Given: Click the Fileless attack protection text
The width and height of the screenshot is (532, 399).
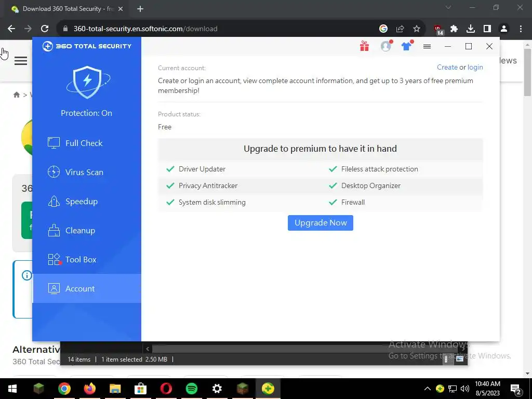Looking at the screenshot, I should point(380,169).
